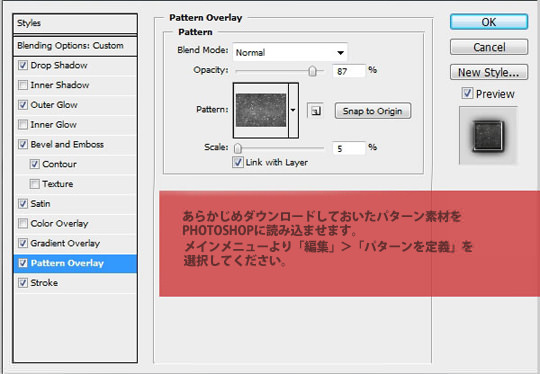This screenshot has height=374, width=540.
Task: Enable the Texture checkbox
Action: [x=34, y=184]
